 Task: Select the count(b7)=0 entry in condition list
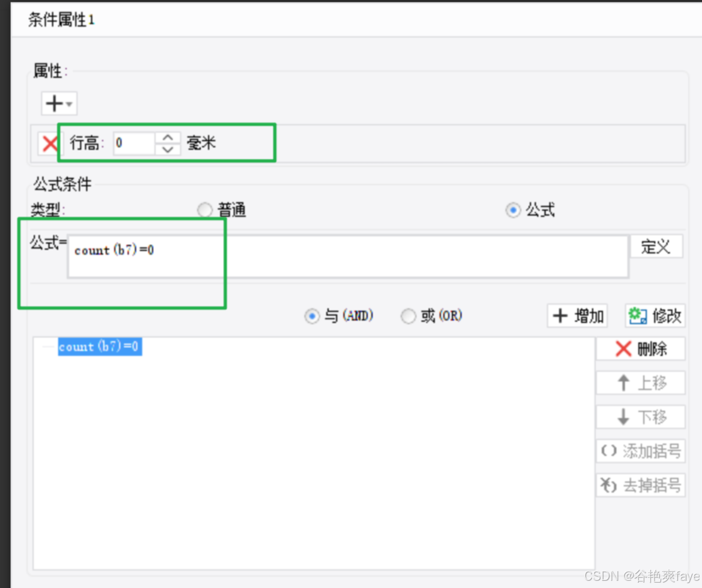pyautogui.click(x=100, y=347)
